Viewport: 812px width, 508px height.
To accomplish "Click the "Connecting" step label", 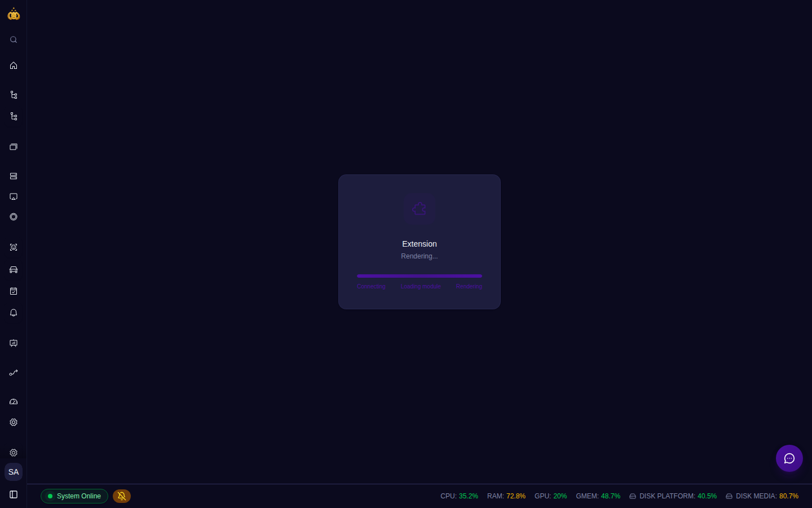I will pos(371,287).
